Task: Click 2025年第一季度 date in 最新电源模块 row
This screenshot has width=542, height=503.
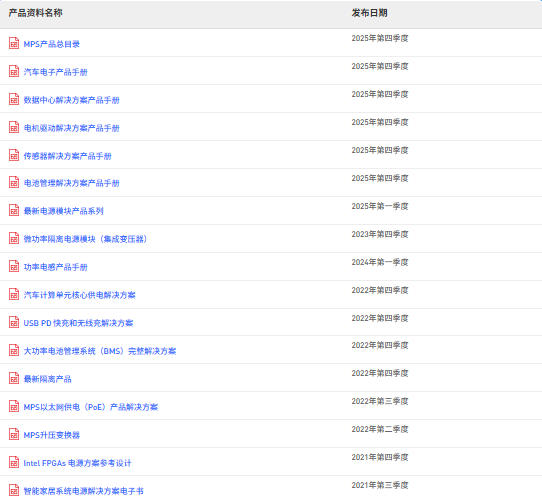Action: 380,206
